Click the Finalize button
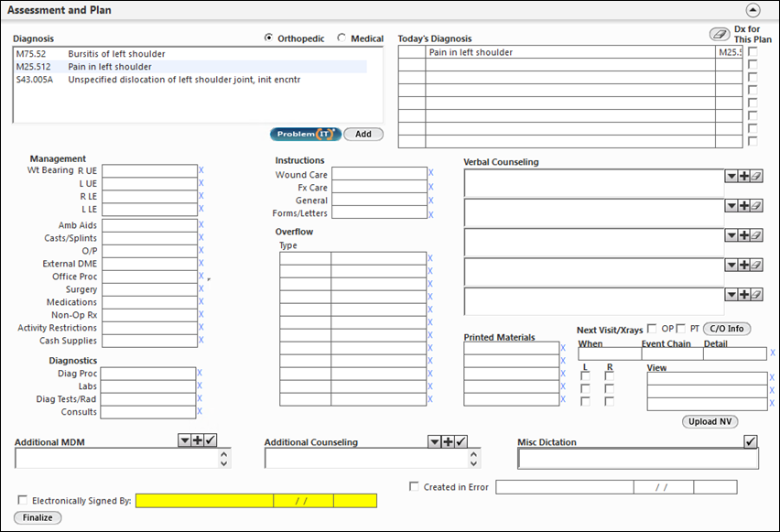 point(38,517)
